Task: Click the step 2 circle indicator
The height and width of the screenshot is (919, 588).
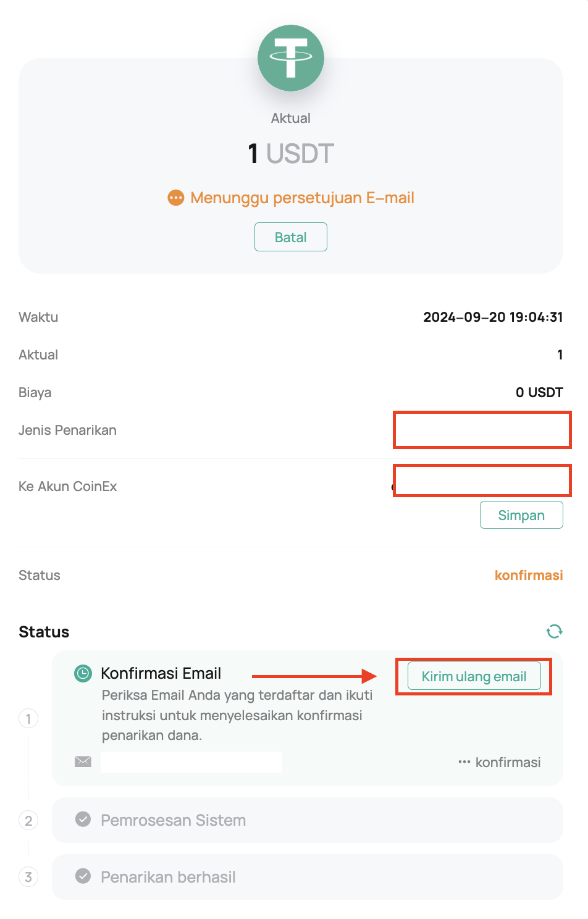Action: [x=28, y=821]
